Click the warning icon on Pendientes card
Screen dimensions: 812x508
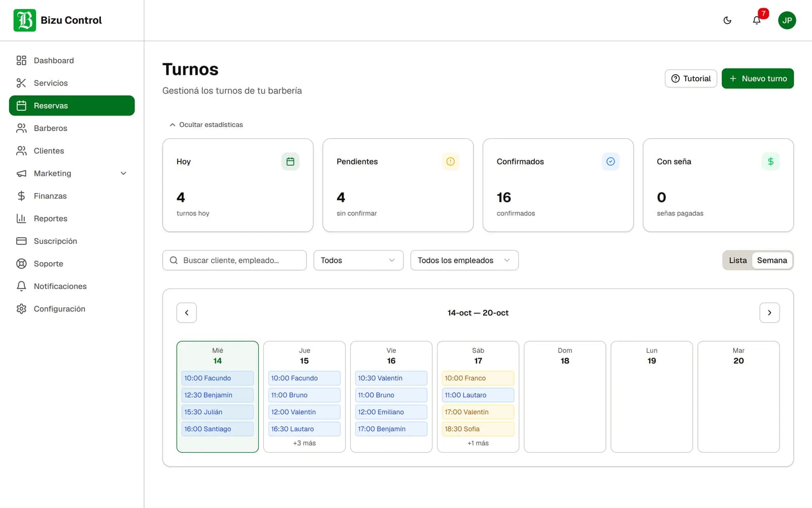coord(450,162)
